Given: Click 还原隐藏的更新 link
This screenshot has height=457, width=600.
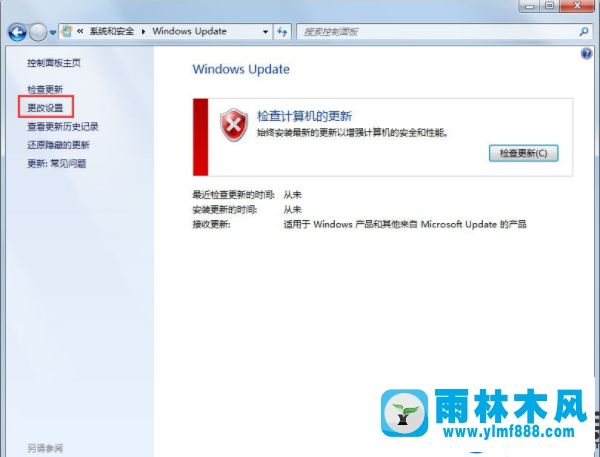Looking at the screenshot, I should pyautogui.click(x=59, y=145).
